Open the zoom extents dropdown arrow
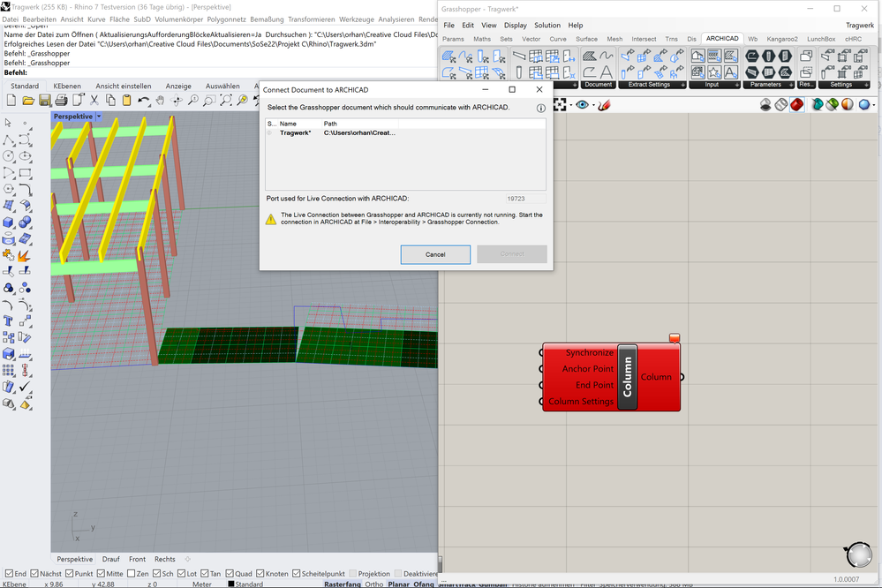This screenshot has width=882, height=588. (570, 105)
